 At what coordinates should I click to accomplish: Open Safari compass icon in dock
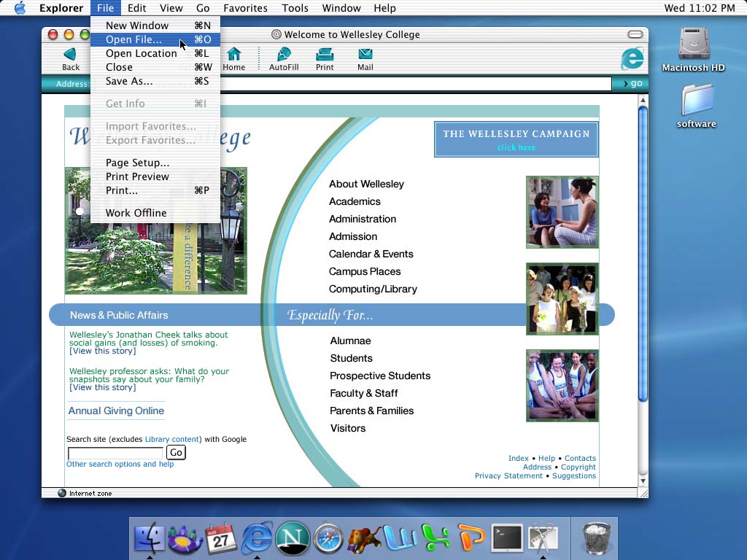click(328, 539)
